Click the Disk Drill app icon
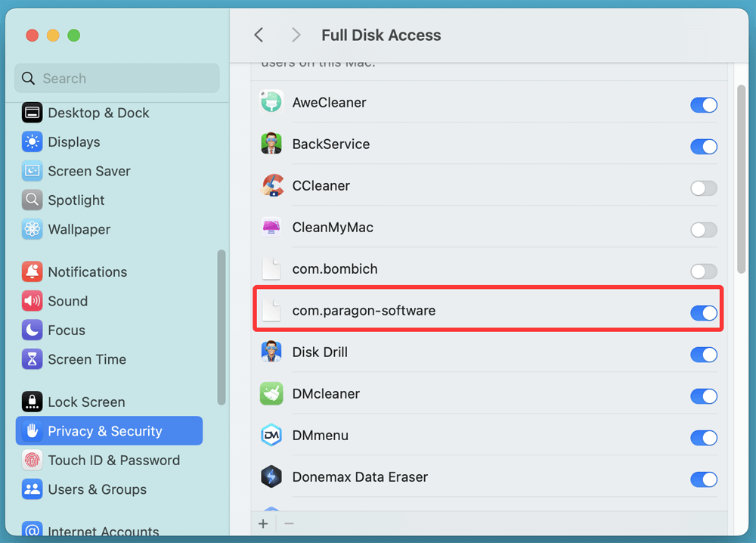The image size is (756, 543). coord(271,352)
